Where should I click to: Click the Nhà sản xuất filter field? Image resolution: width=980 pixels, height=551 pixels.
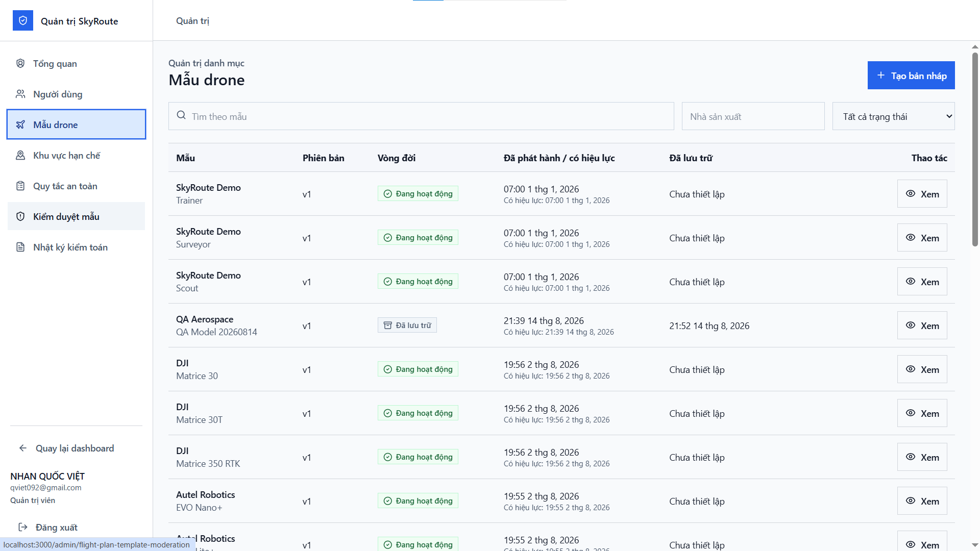[x=753, y=116]
